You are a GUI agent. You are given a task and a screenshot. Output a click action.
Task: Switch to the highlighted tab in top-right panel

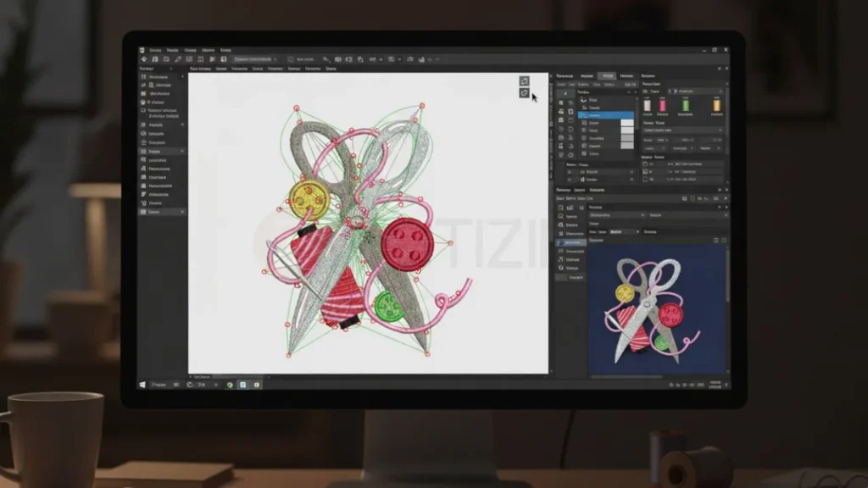point(607,75)
